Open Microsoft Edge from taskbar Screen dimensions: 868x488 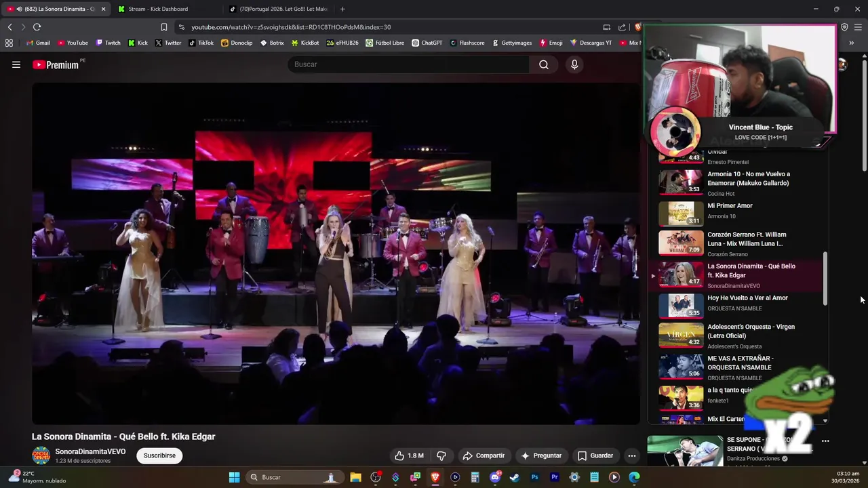[634, 477]
